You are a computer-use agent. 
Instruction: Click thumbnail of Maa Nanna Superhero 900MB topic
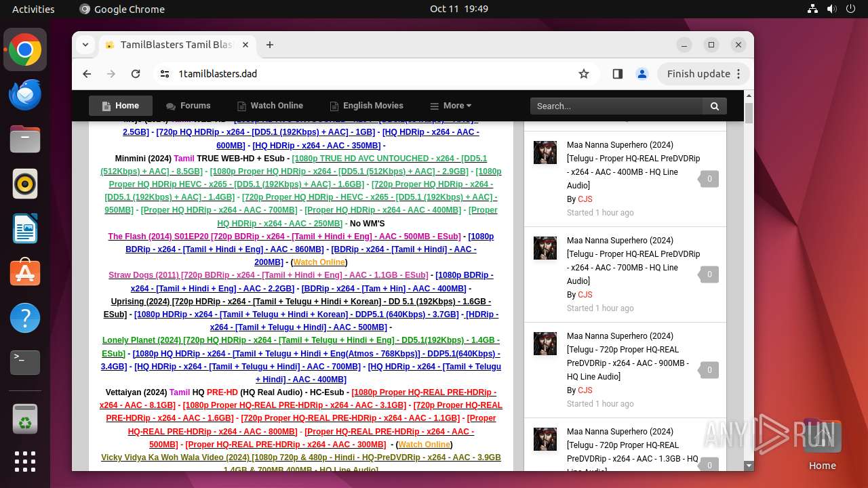[x=545, y=344]
